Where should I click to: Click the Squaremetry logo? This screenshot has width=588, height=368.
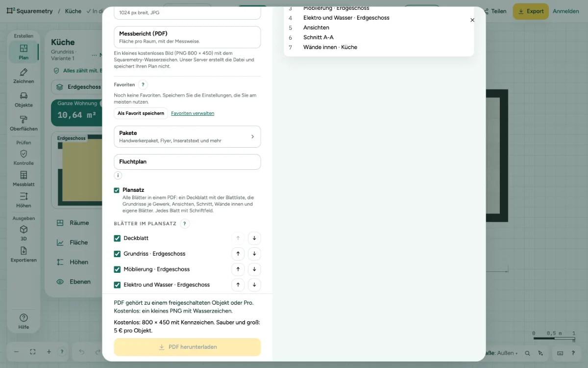29,11
